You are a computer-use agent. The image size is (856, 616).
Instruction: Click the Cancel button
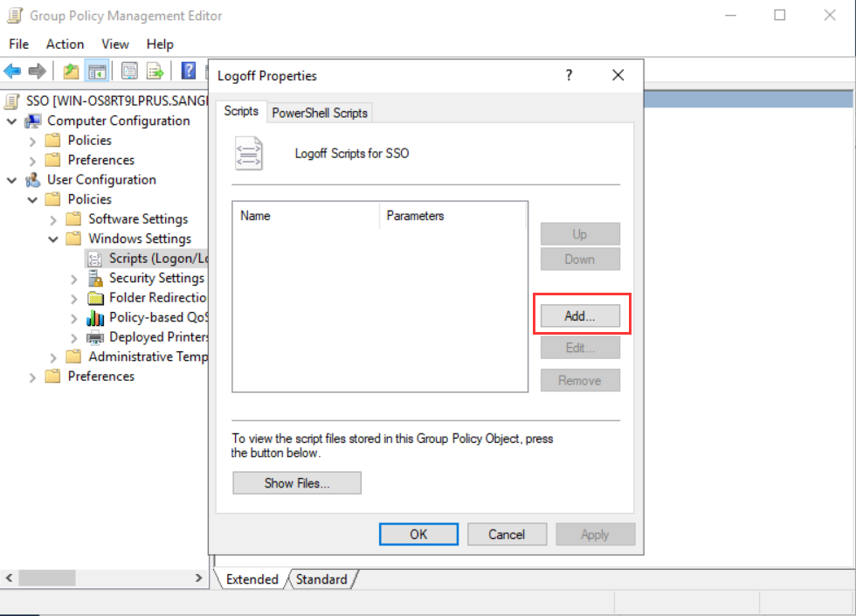click(x=507, y=534)
